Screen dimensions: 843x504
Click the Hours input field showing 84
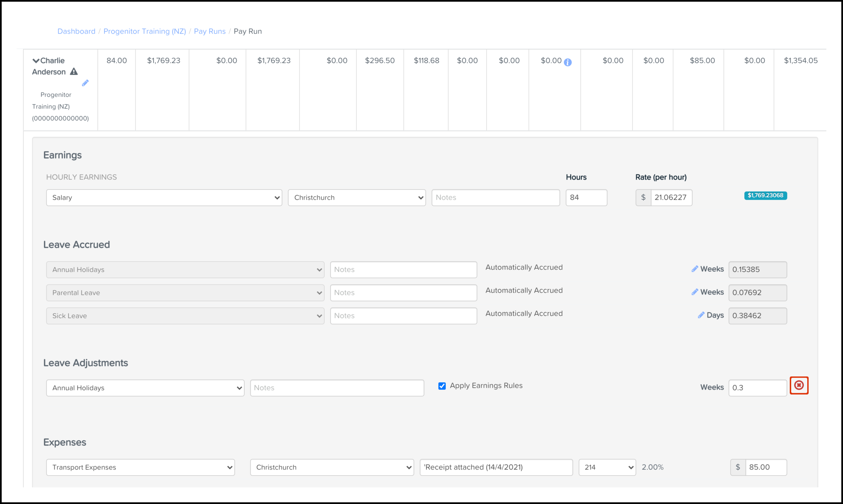[586, 198]
